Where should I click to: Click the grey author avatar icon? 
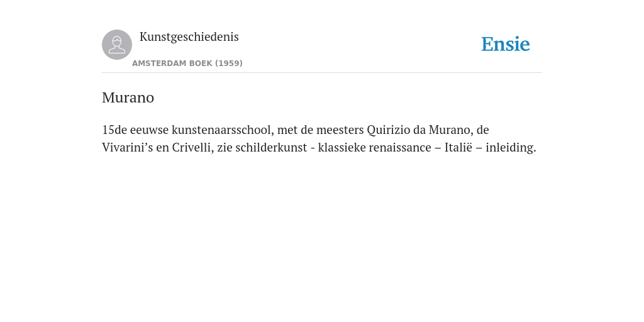tap(117, 45)
